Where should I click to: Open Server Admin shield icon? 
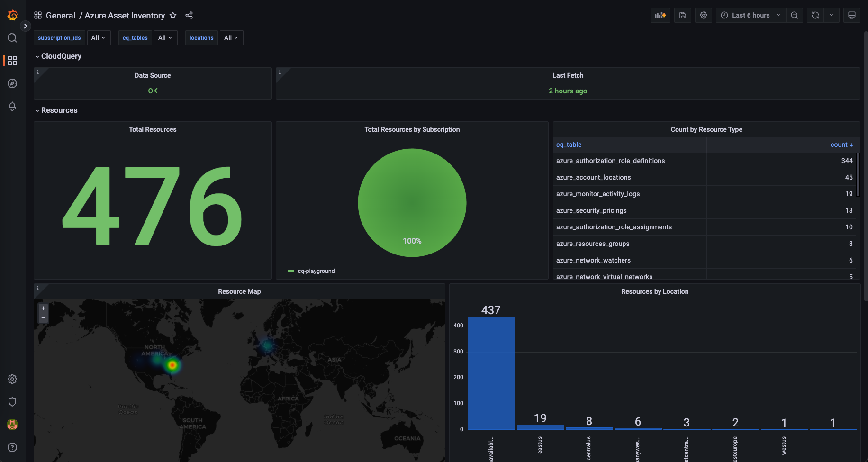coord(12,402)
